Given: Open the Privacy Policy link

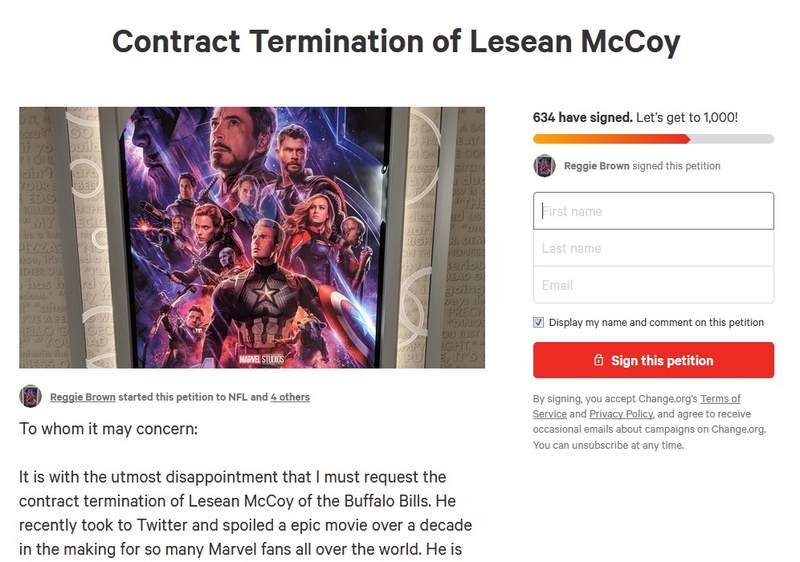Looking at the screenshot, I should [621, 414].
